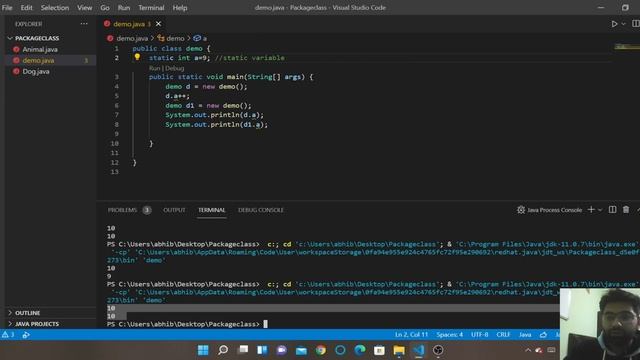Open the Windows Start menu

tap(203, 350)
